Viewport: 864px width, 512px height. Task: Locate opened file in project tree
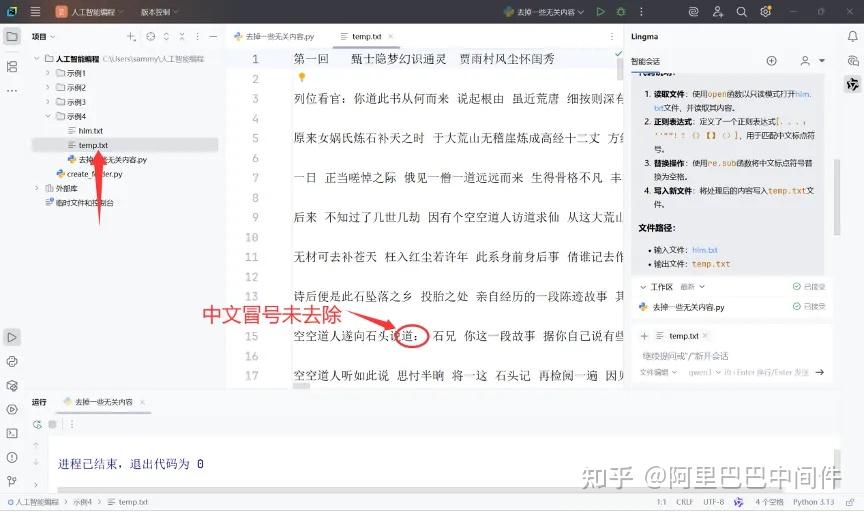point(150,36)
